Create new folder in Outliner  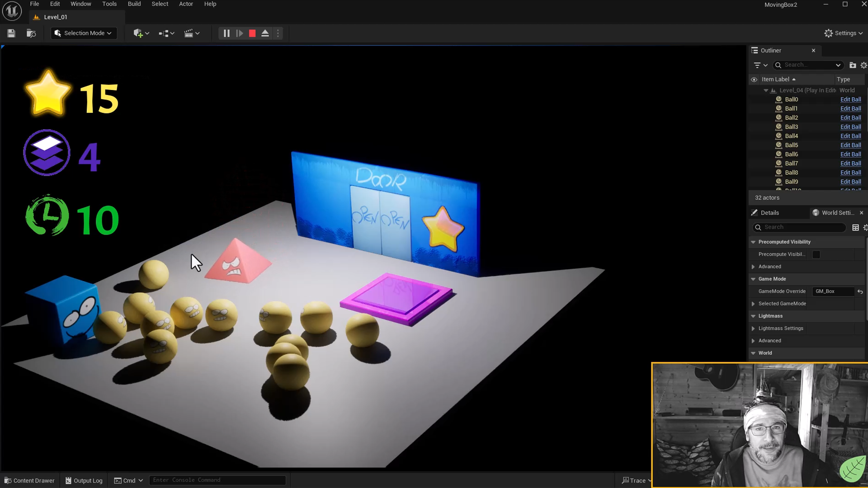853,65
